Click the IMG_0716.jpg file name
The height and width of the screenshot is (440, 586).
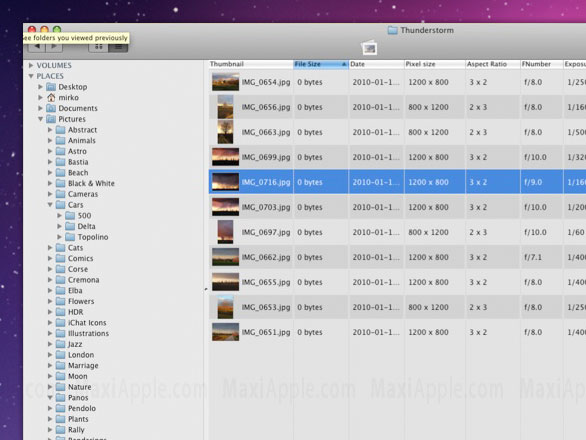click(266, 182)
